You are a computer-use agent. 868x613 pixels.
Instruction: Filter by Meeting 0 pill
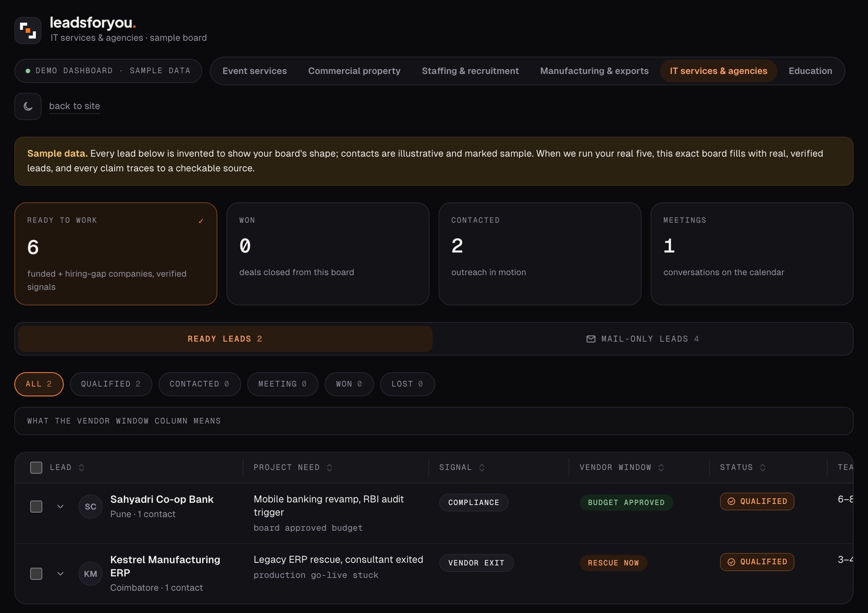(283, 384)
